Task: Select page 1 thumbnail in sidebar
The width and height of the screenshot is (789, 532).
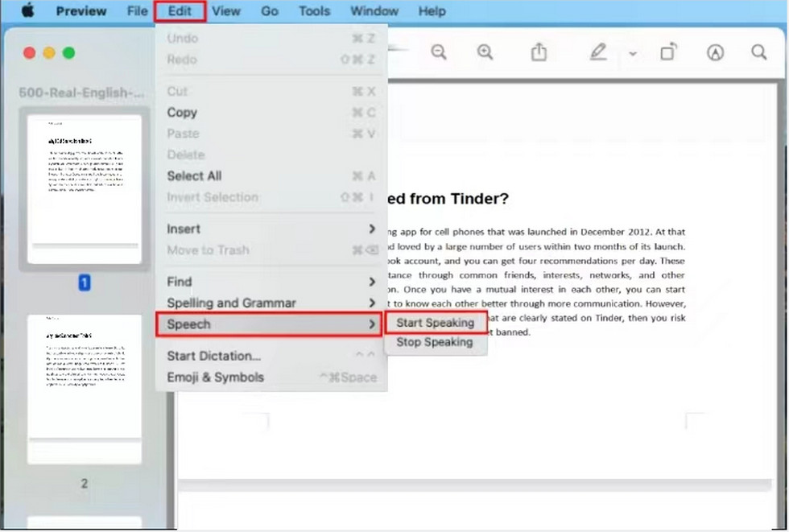Action: pyautogui.click(x=85, y=189)
